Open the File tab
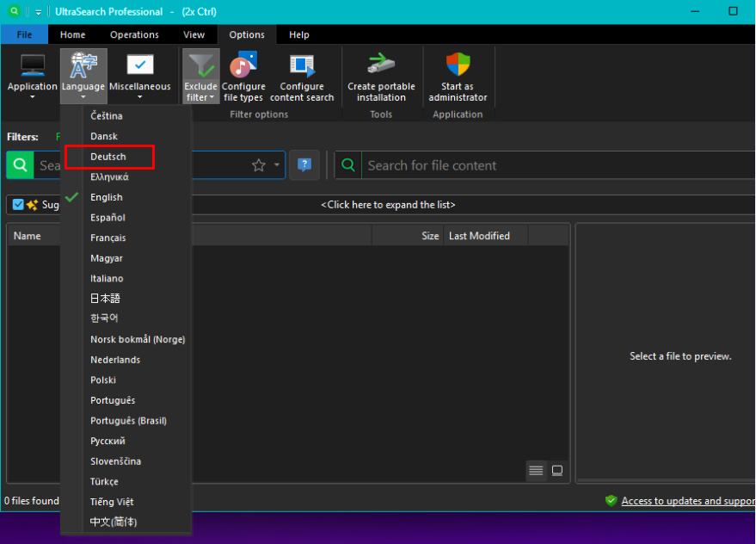Screen dimensions: 756x544 point(24,34)
